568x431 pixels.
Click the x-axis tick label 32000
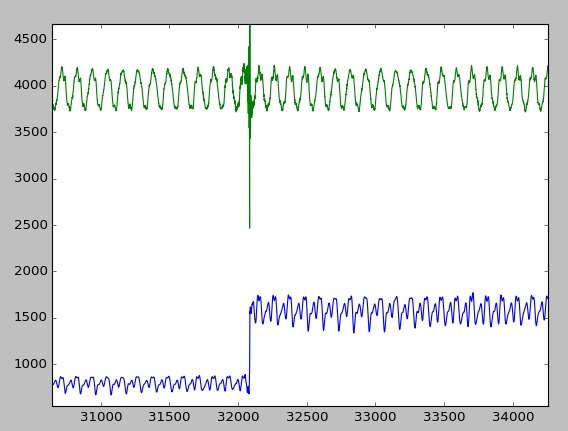click(x=238, y=417)
